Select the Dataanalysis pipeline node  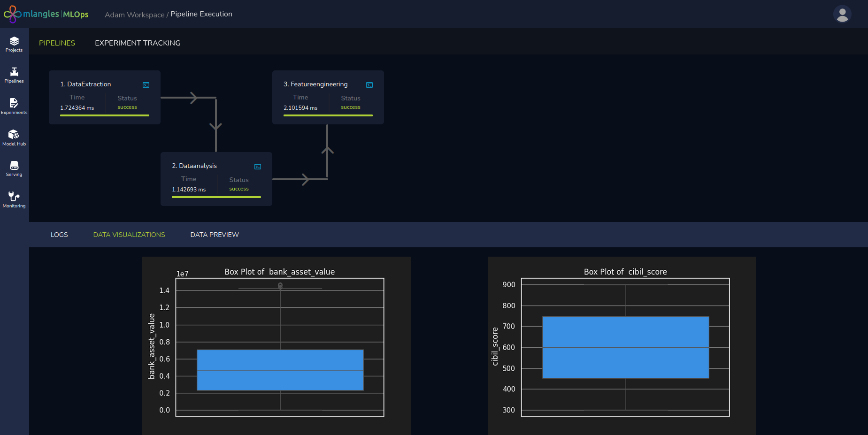point(216,179)
